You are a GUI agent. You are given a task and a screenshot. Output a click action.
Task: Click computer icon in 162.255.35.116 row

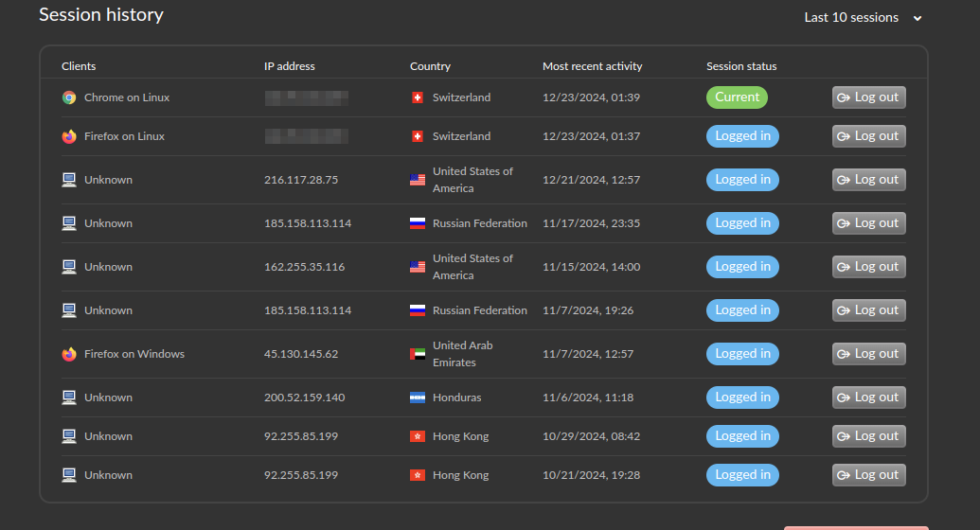click(x=69, y=267)
